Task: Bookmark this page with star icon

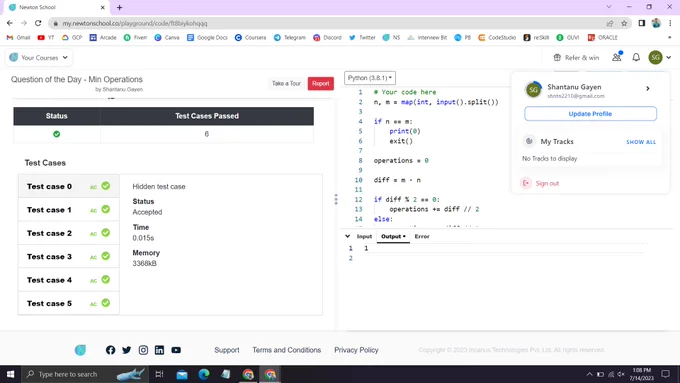Action: pyautogui.click(x=624, y=23)
